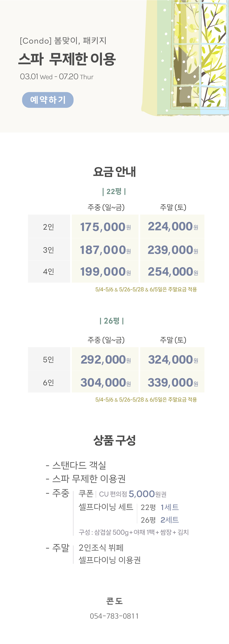The image size is (229, 644).
Task: Click the phone number 054-783-0811
Action: [114, 616]
